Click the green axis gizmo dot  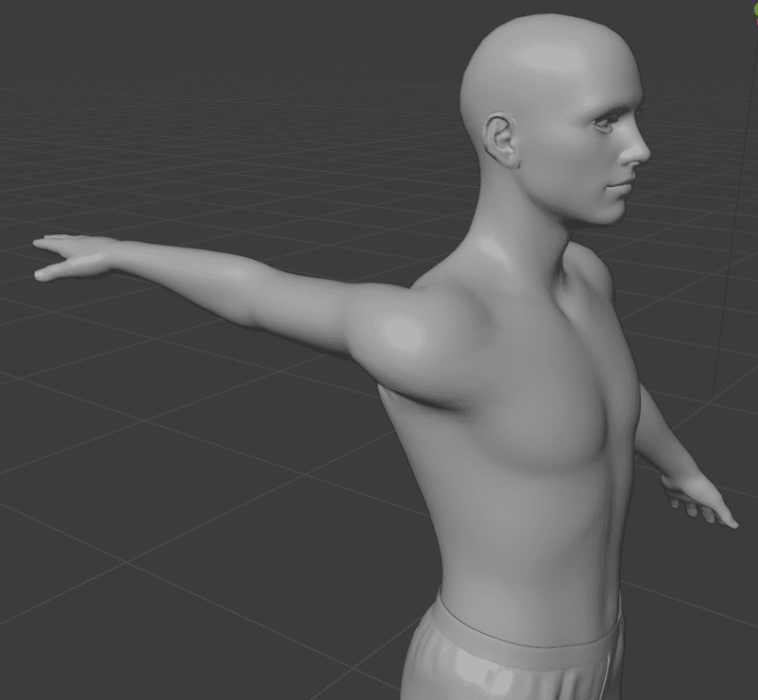(756, 9)
